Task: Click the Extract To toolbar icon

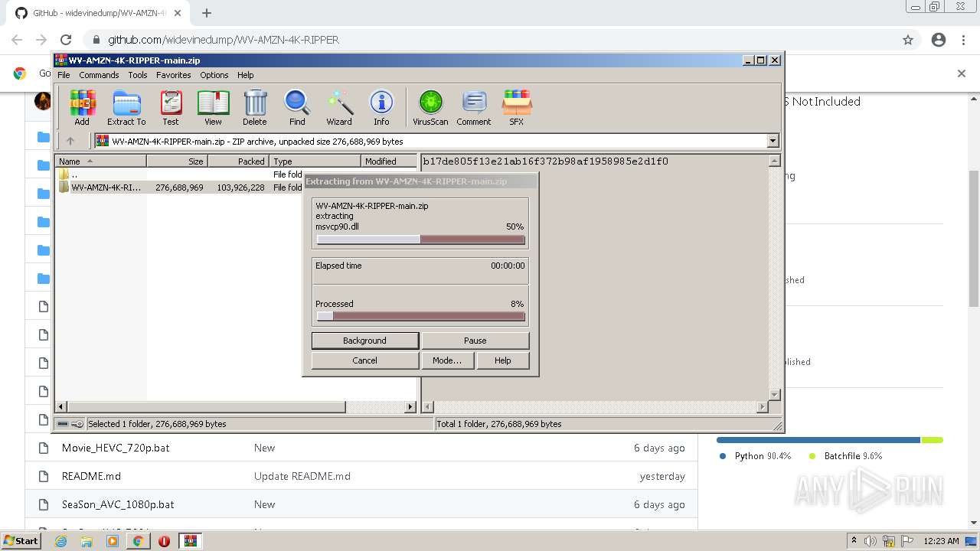Action: tap(126, 108)
